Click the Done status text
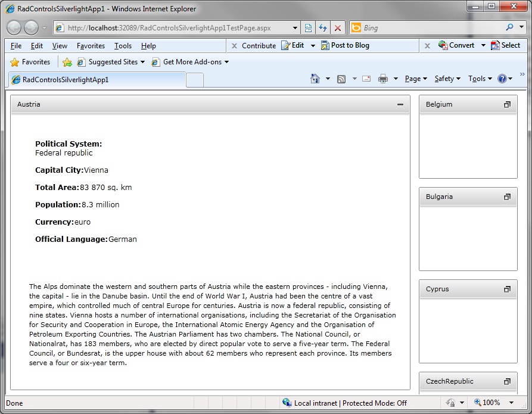The image size is (532, 414). click(14, 403)
